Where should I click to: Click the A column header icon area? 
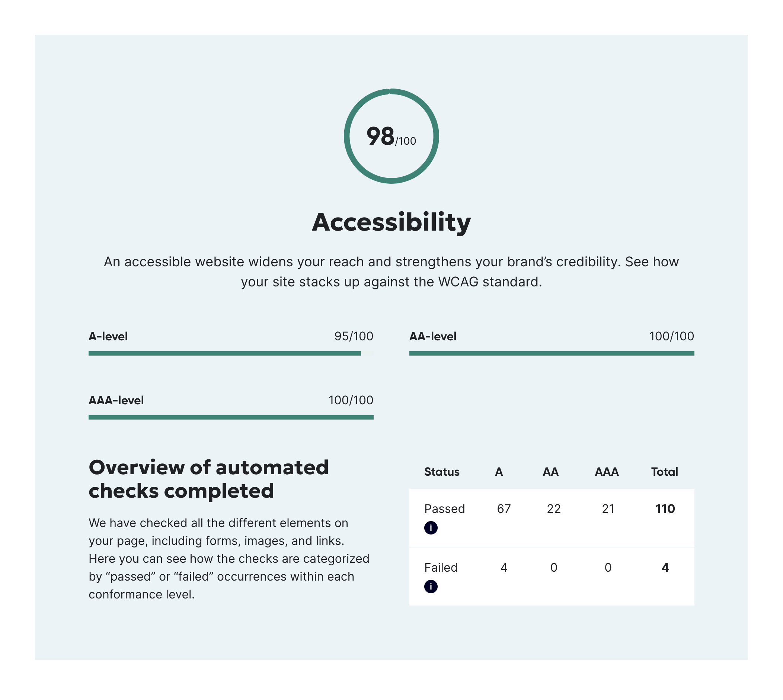(499, 472)
